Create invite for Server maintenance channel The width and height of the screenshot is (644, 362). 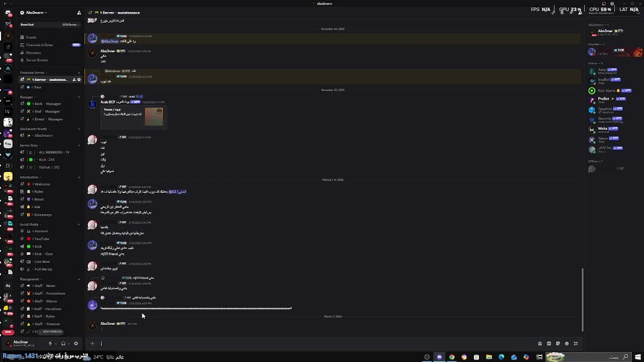[x=74, y=80]
